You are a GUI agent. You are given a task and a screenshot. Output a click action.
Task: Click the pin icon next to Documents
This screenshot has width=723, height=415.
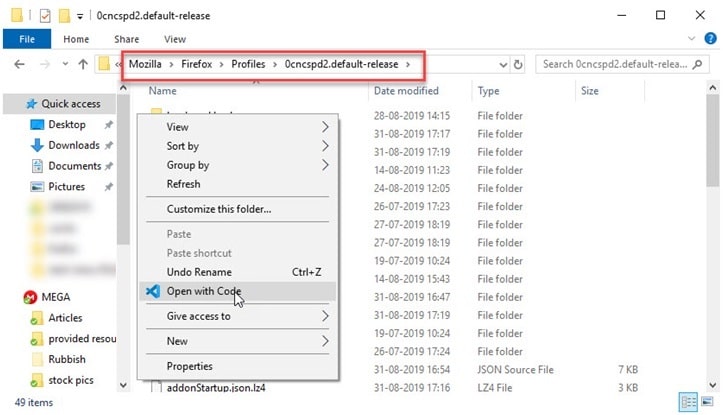point(108,166)
